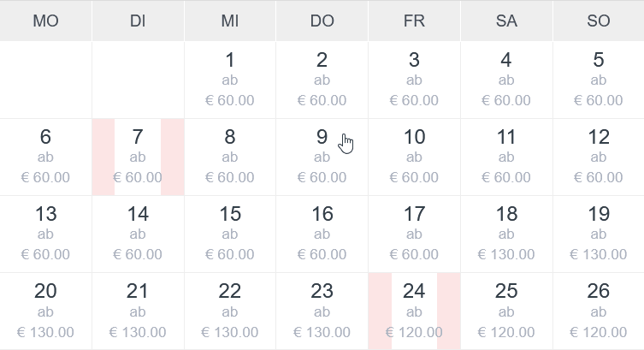Image resolution: width=644 pixels, height=350 pixels.
Task: Pick Thursday the 2nd in calendar
Action: point(322,80)
